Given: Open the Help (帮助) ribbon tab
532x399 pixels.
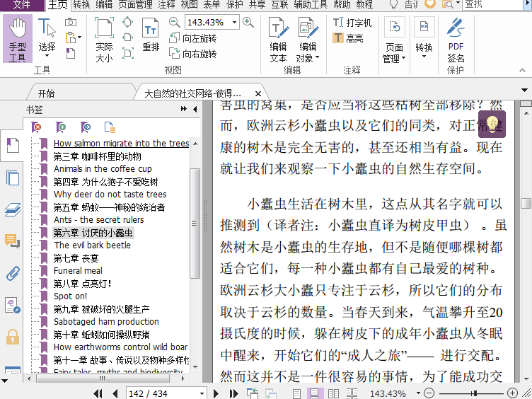Looking at the screenshot, I should click(342, 5).
